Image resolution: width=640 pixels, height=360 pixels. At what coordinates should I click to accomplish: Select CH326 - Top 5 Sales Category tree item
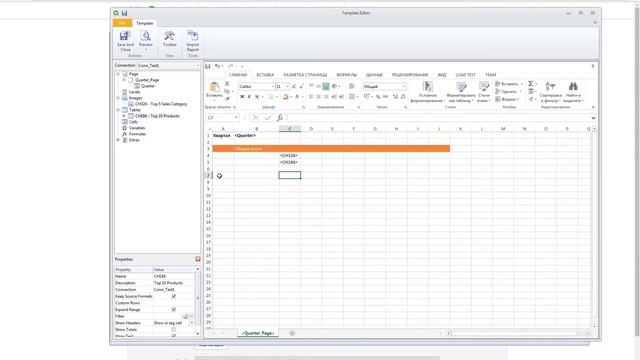pyautogui.click(x=161, y=104)
